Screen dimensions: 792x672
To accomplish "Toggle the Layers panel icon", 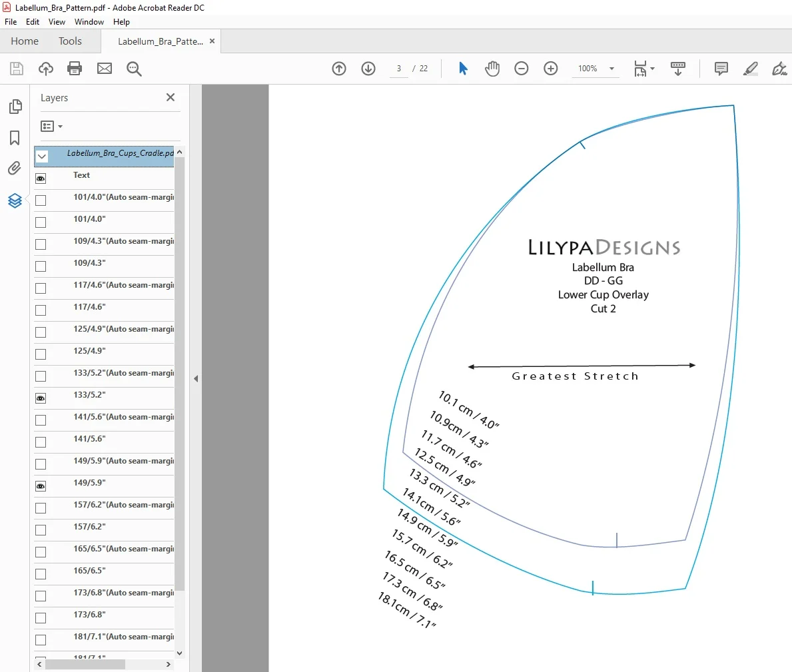I will coord(15,201).
